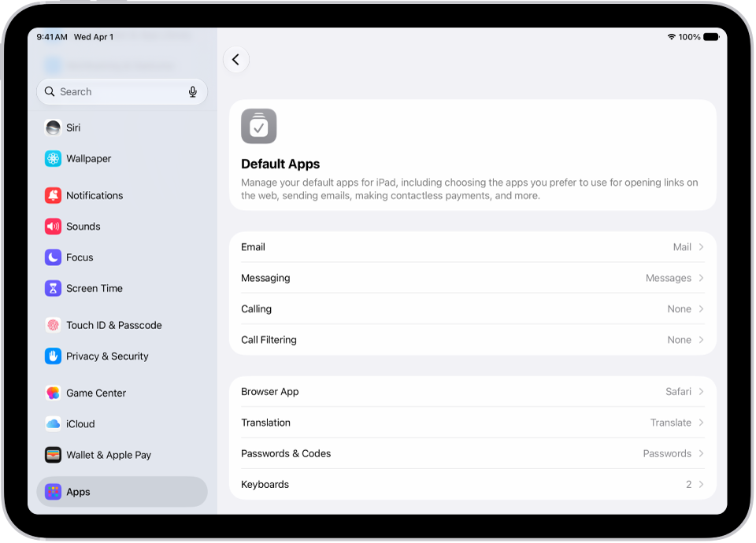Viewport: 756px width, 543px height.
Task: Tap the Wed Apr 1 date
Action: click(x=94, y=37)
